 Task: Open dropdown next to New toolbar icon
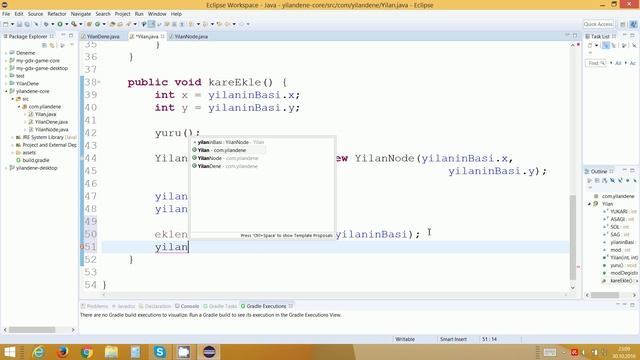coord(12,24)
